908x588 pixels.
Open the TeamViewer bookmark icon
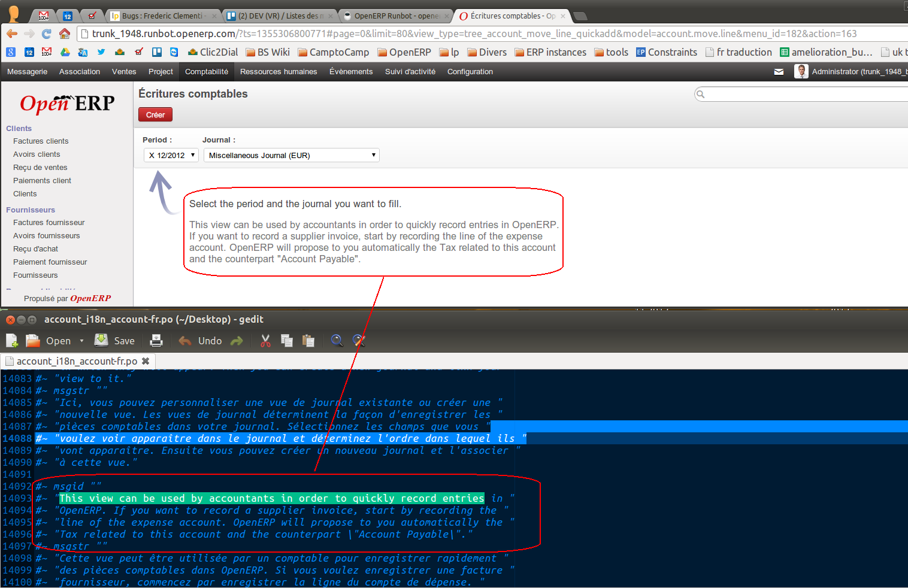coord(174,52)
